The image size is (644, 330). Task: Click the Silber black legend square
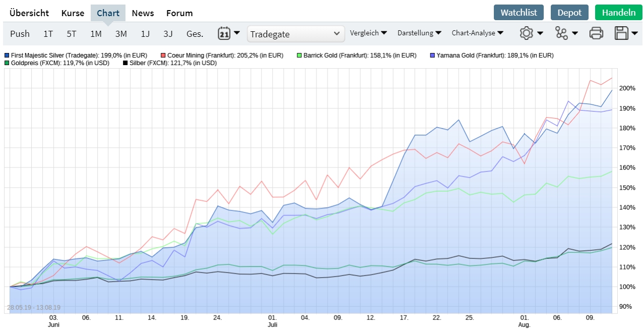click(x=125, y=63)
